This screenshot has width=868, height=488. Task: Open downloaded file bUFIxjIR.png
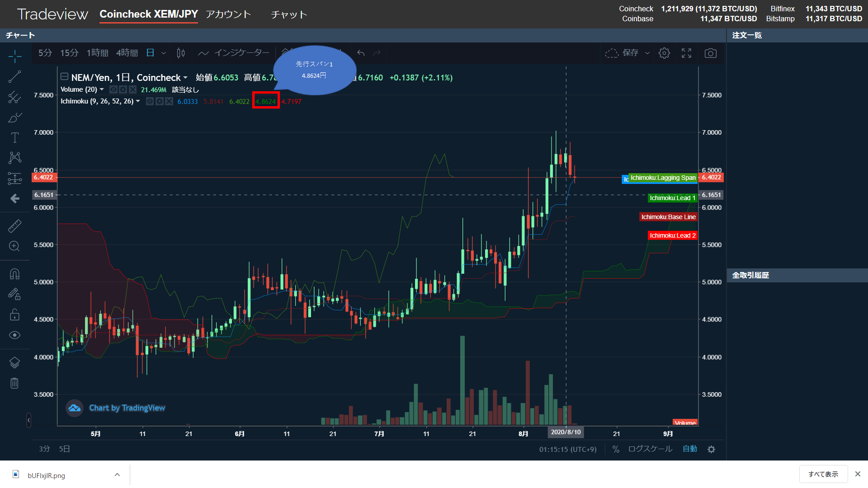coord(46,475)
